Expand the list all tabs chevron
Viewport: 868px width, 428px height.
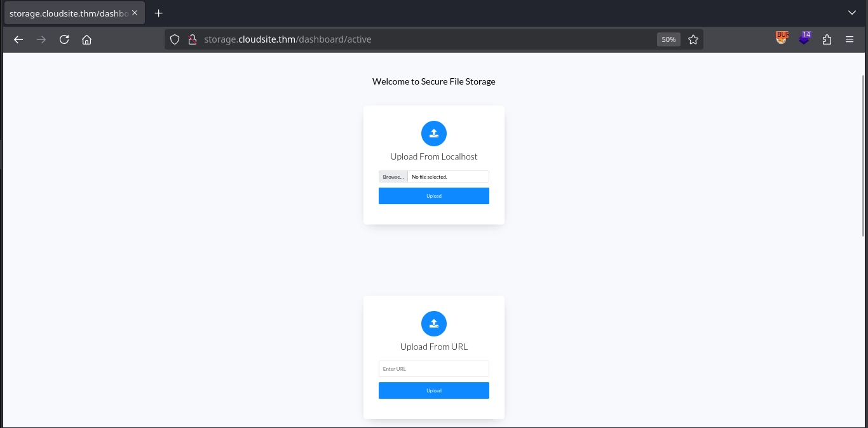click(x=852, y=13)
